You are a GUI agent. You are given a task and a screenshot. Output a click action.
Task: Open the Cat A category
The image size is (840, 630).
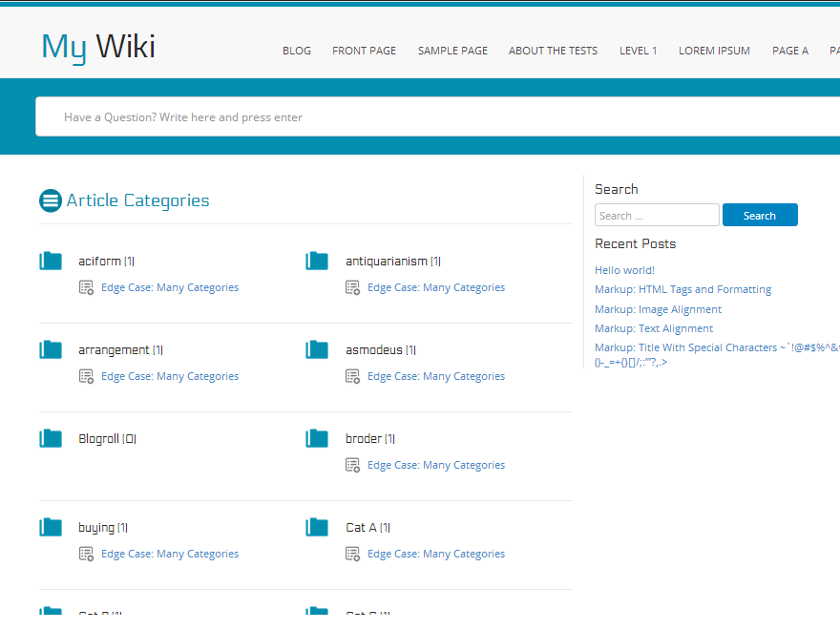click(368, 528)
